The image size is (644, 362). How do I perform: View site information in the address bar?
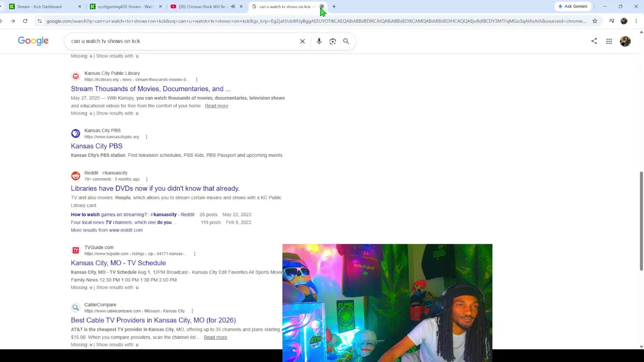pos(39,21)
